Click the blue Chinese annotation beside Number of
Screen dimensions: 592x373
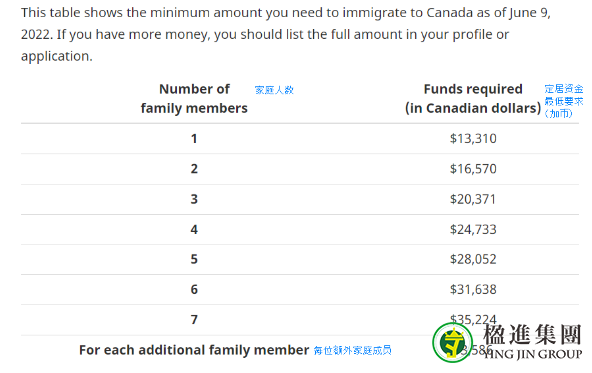(274, 90)
